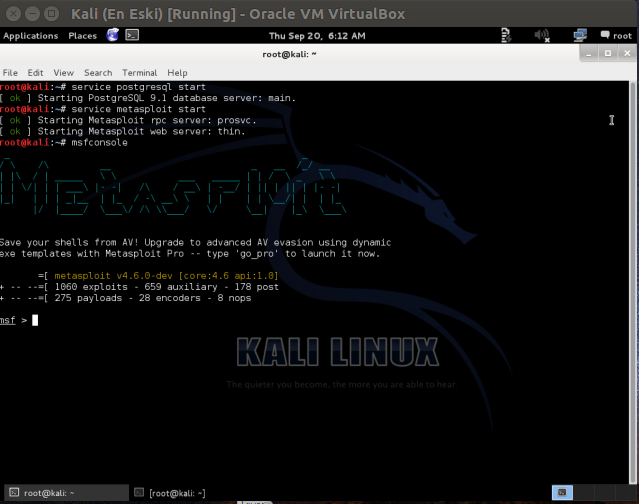
Task: Open the terminal Edit menu
Action: pyautogui.click(x=35, y=73)
